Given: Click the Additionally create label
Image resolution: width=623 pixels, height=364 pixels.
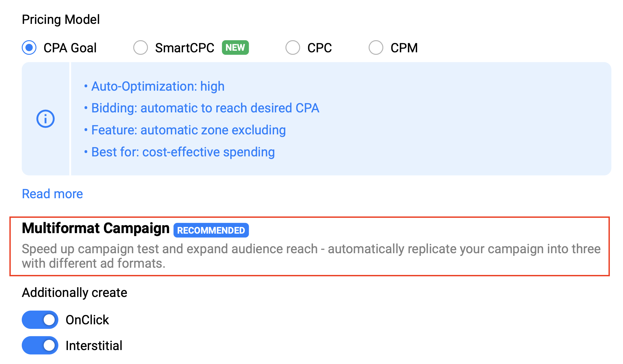Looking at the screenshot, I should (x=74, y=292).
